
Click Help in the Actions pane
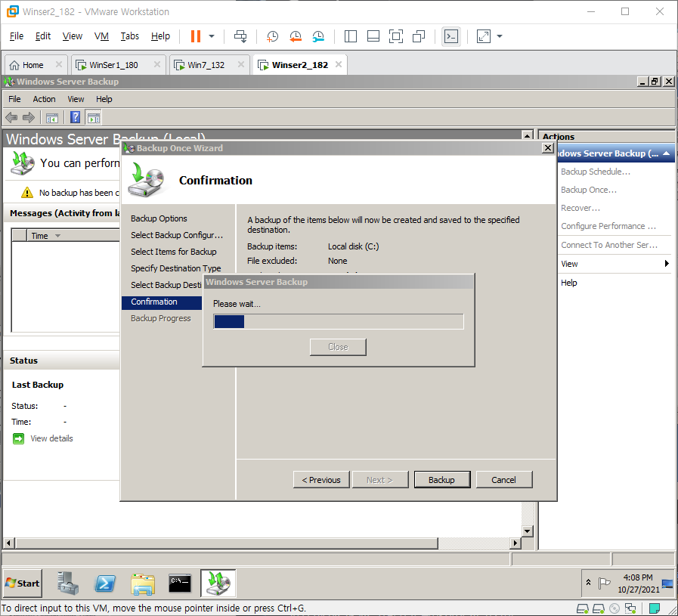(x=569, y=283)
